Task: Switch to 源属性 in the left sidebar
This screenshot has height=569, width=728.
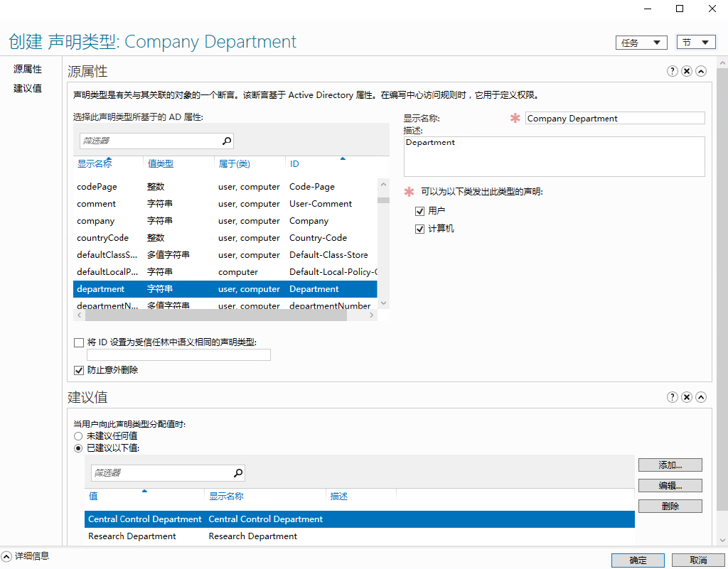Action: click(28, 68)
